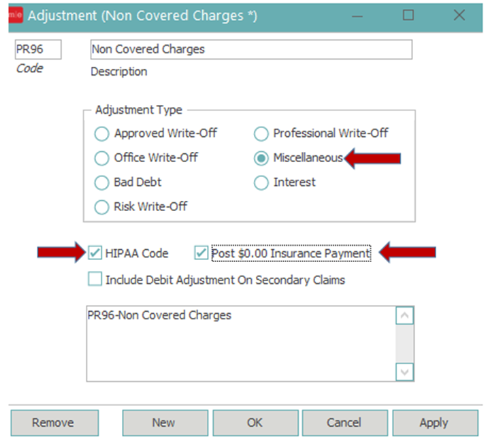
Task: Choose Office Write-Off adjustment type
Action: 101,158
